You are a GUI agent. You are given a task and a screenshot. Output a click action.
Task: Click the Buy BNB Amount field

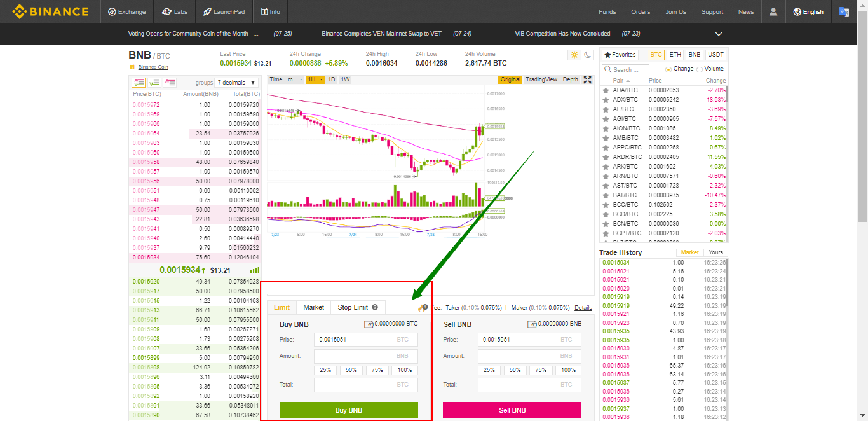[x=366, y=356]
